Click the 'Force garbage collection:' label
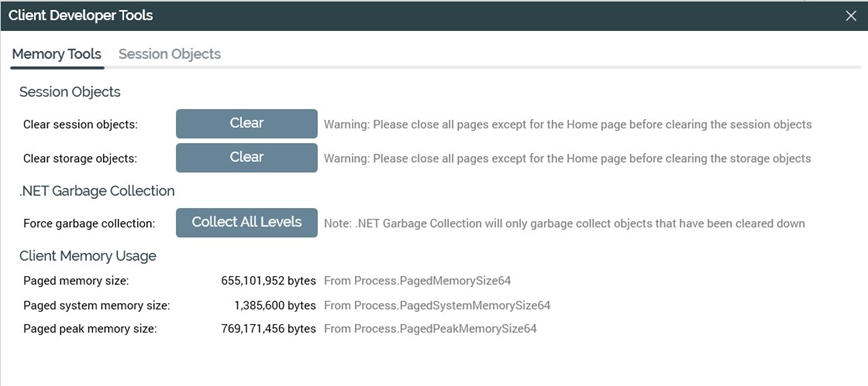The image size is (868, 386). [89, 224]
